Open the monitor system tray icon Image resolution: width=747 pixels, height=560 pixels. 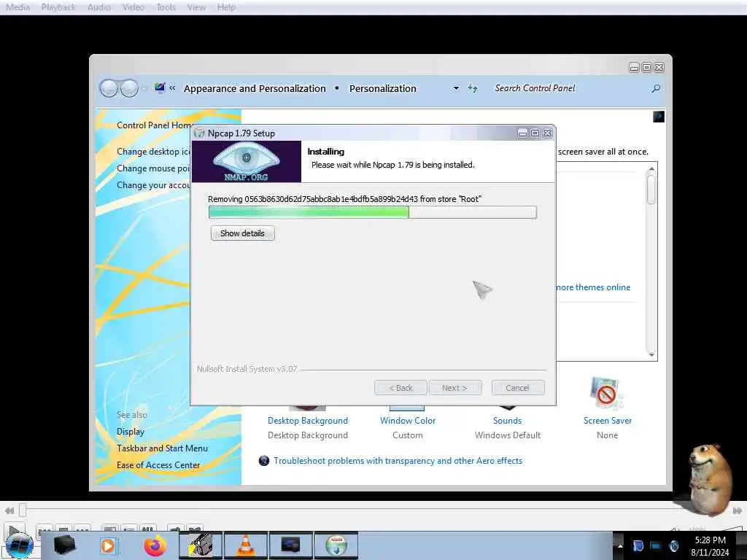(x=656, y=545)
